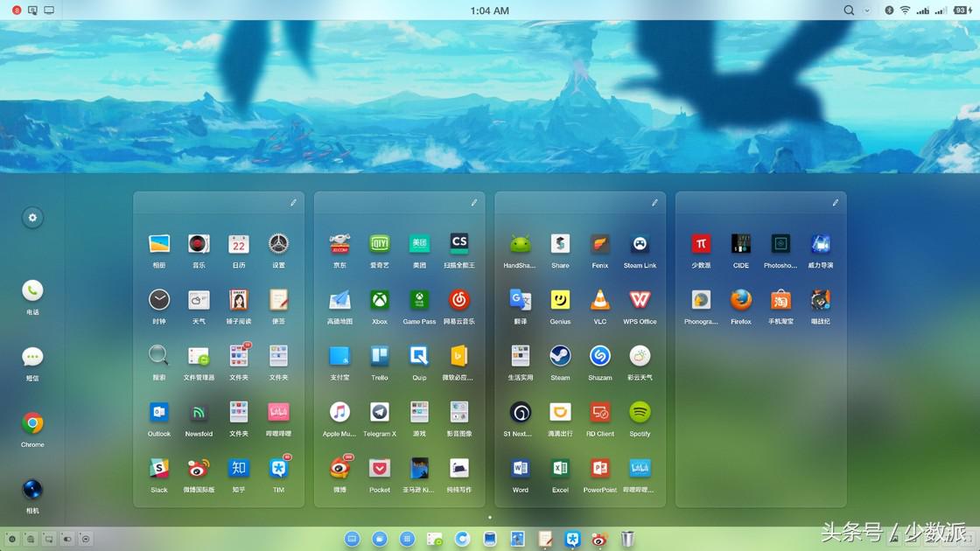Toggle Wi-Fi icon in status bar
The image size is (980, 551).
tap(905, 10)
